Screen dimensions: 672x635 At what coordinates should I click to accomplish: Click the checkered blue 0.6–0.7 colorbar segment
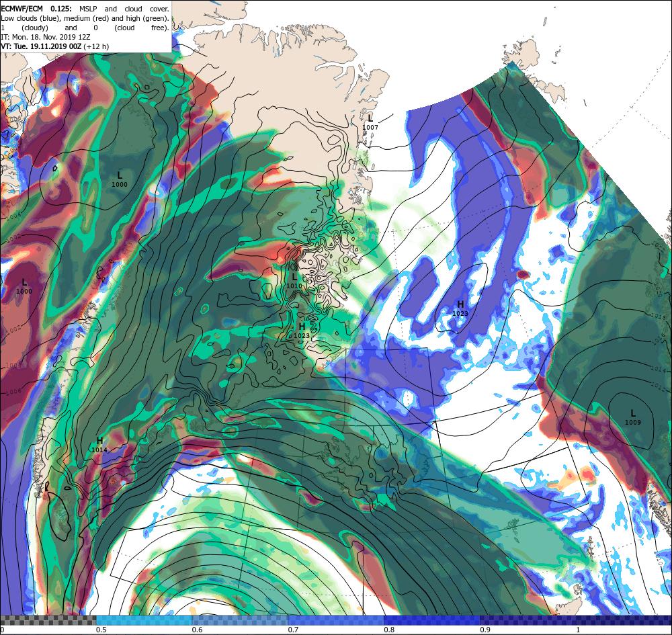coord(240,620)
